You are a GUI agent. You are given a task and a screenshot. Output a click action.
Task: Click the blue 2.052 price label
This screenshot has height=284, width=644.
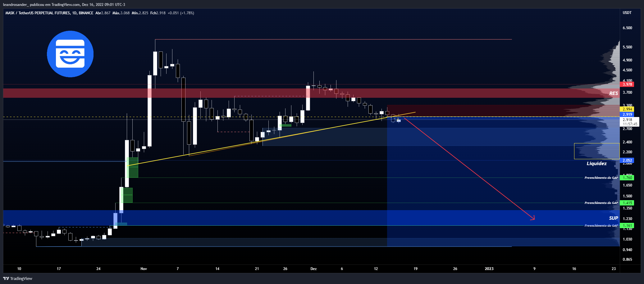[627, 160]
